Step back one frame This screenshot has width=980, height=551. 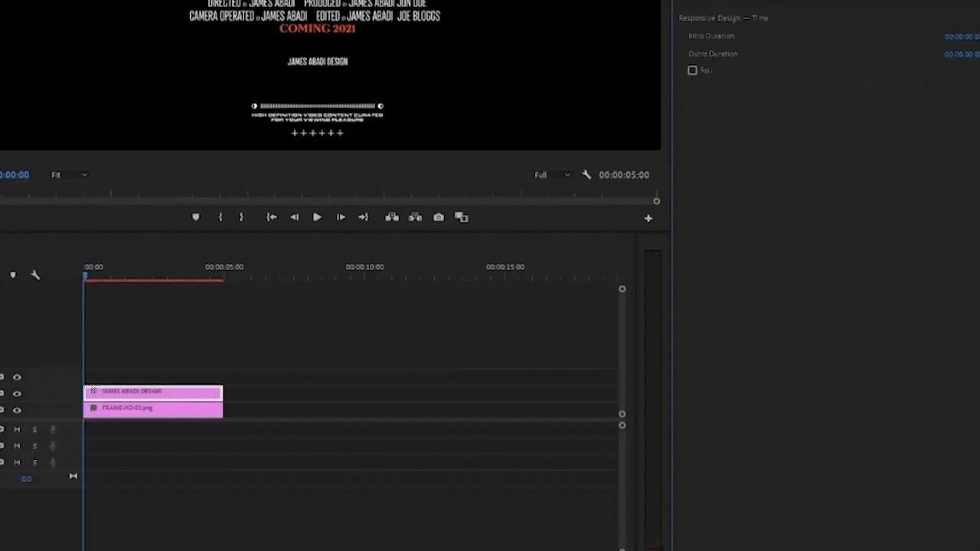click(294, 217)
